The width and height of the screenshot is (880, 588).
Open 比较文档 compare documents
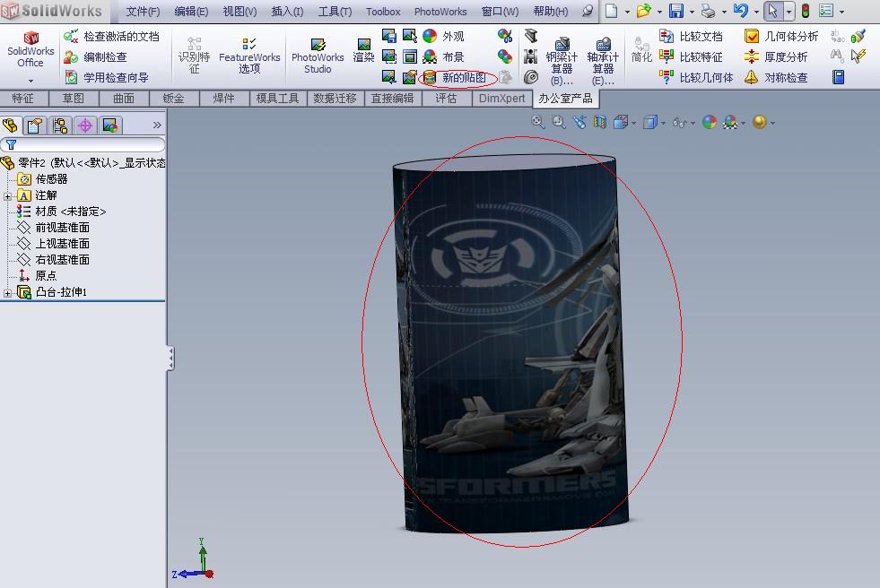click(691, 37)
